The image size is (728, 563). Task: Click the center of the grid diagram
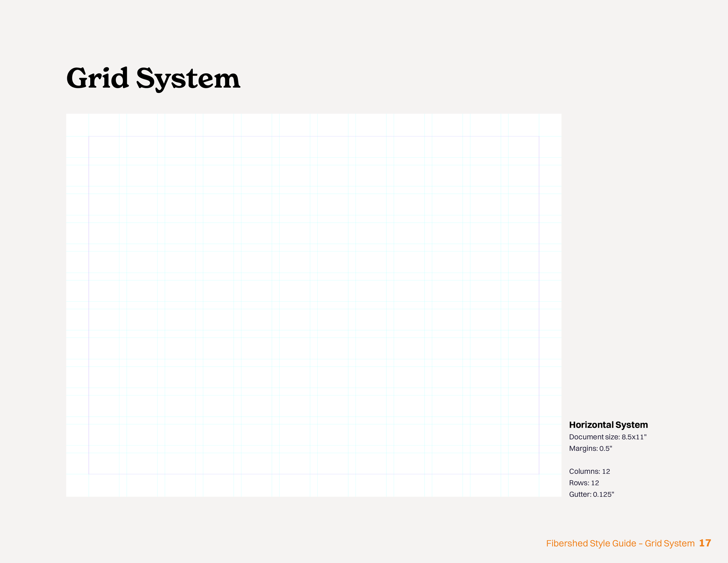coord(314,305)
